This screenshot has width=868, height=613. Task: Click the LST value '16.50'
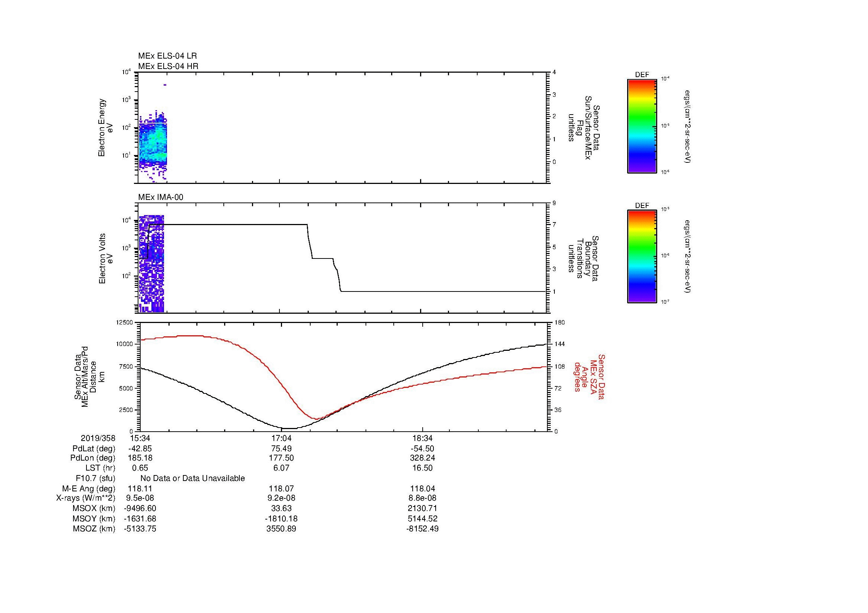pos(423,468)
